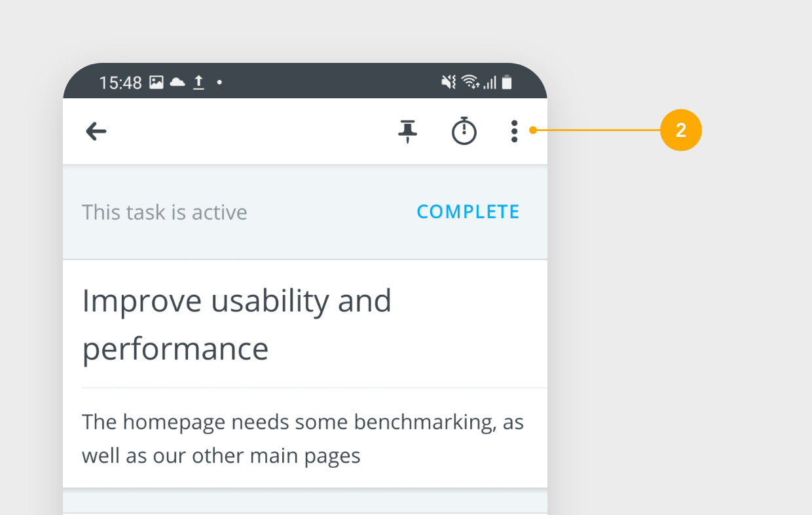Open the three-dot overflow menu
This screenshot has height=515, width=812.
(515, 130)
